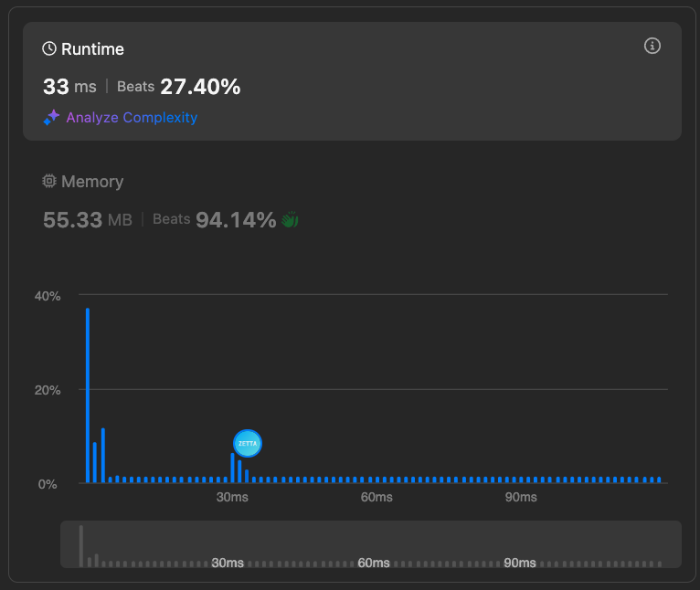700x590 pixels.
Task: Select the Runtime card
Action: tap(352, 81)
